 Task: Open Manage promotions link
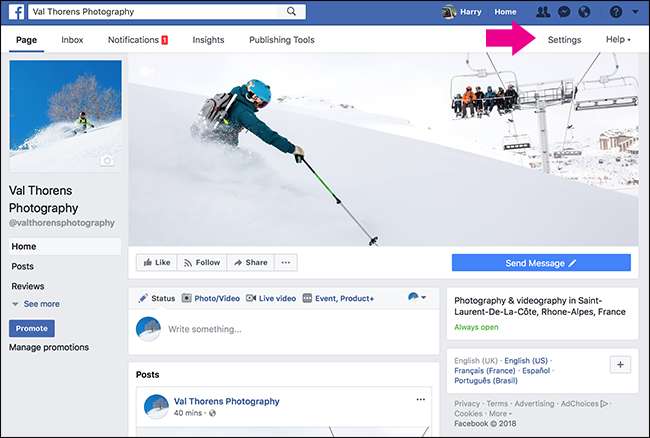pos(49,347)
